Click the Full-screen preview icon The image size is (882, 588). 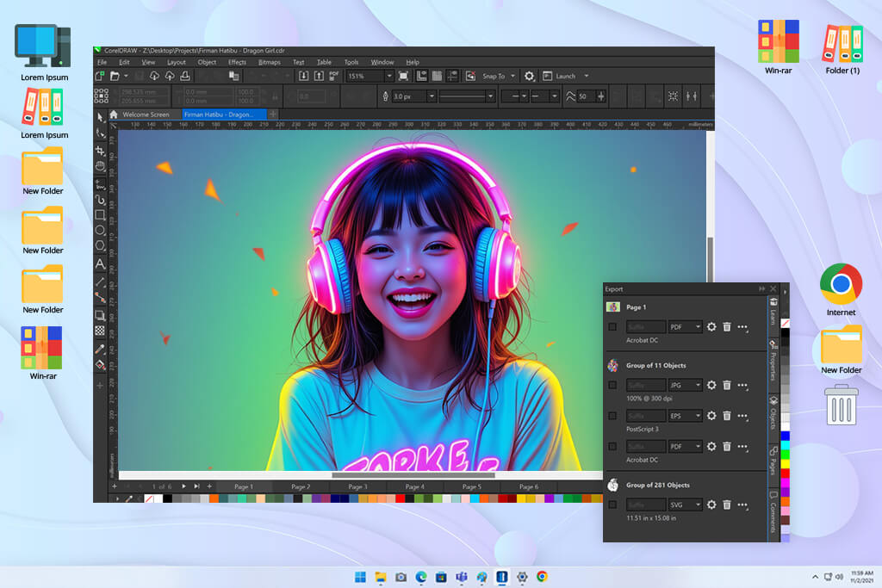[403, 76]
